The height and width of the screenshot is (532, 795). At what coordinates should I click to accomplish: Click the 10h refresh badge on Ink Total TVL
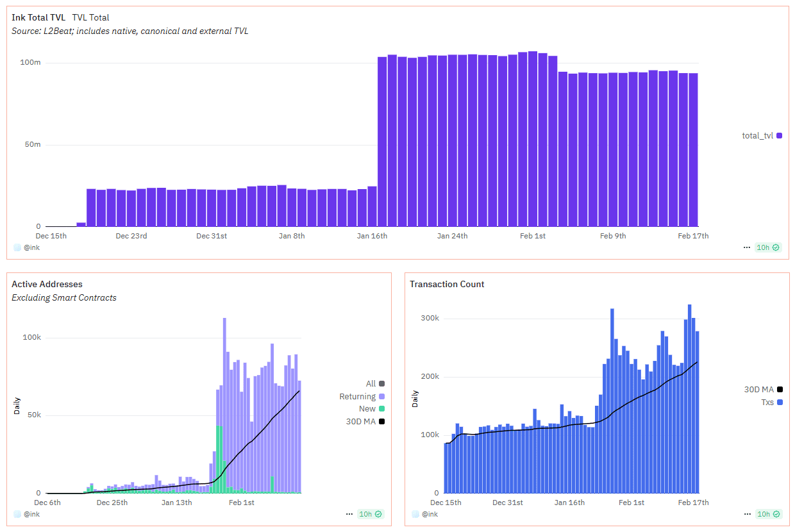[767, 247]
